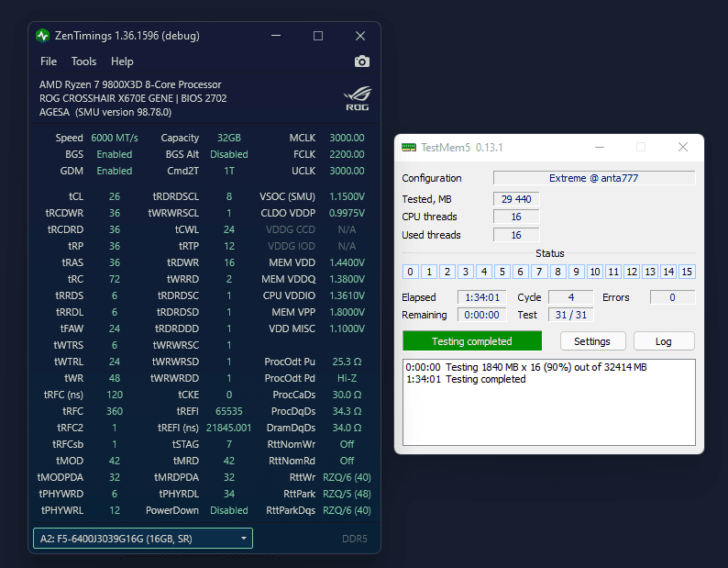Click the Tested MB value 29 440
The height and width of the screenshot is (568, 728).
point(516,199)
